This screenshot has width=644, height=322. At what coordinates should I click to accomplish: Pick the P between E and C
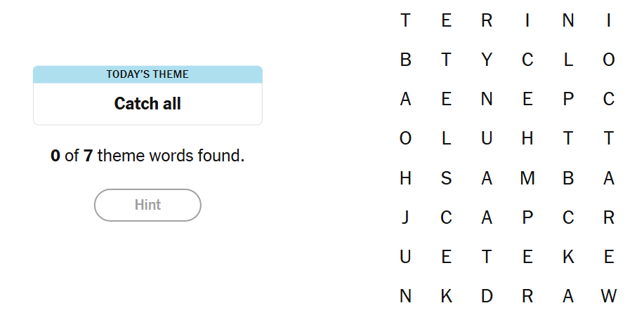click(x=568, y=100)
